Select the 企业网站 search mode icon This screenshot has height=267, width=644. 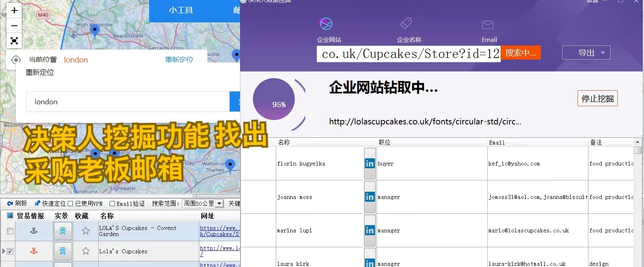(326, 24)
